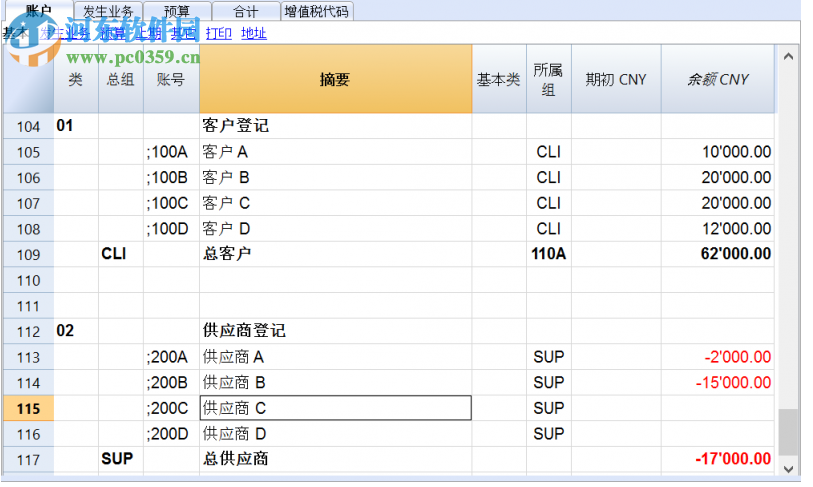Select the 客户 D description cell
Screen dimensions: 813x487
[335, 229]
